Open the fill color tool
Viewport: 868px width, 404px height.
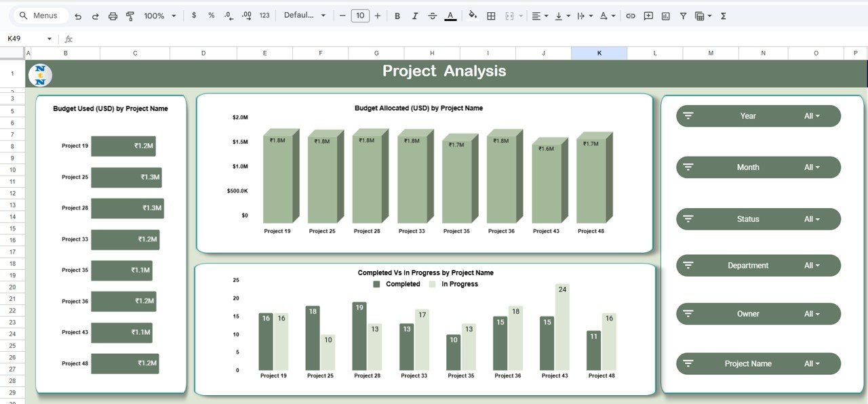[472, 15]
